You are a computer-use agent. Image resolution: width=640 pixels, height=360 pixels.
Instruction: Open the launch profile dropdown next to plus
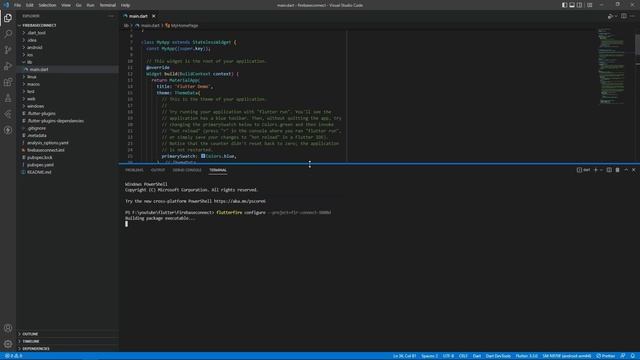[x=601, y=170]
